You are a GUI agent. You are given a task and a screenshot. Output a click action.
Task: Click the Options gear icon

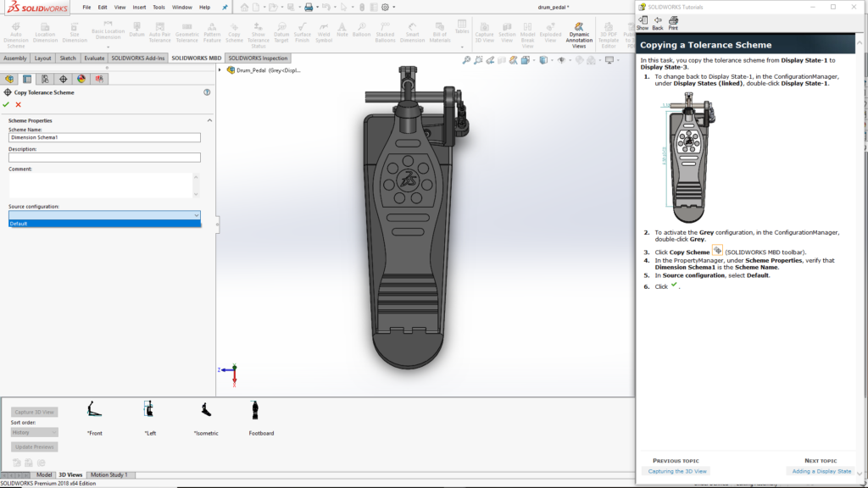click(386, 7)
